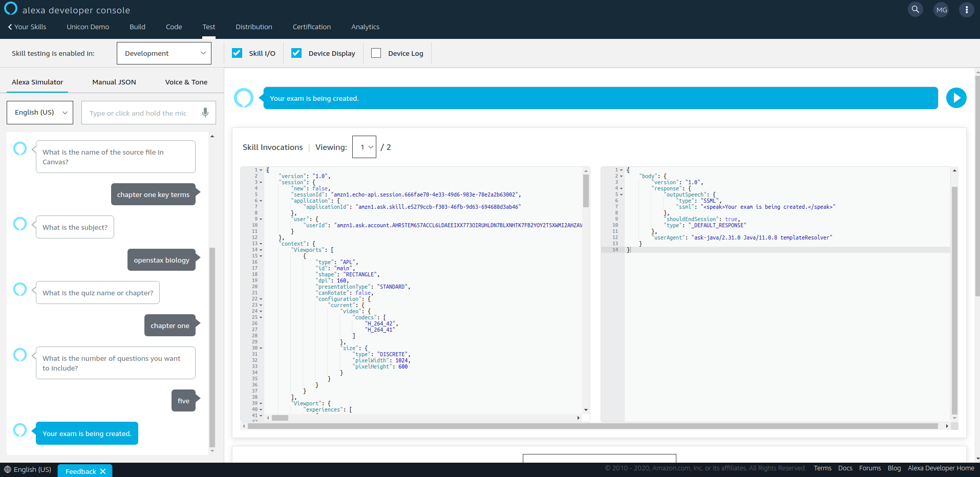
Task: Open the English (US) language dropdown
Action: pos(40,112)
